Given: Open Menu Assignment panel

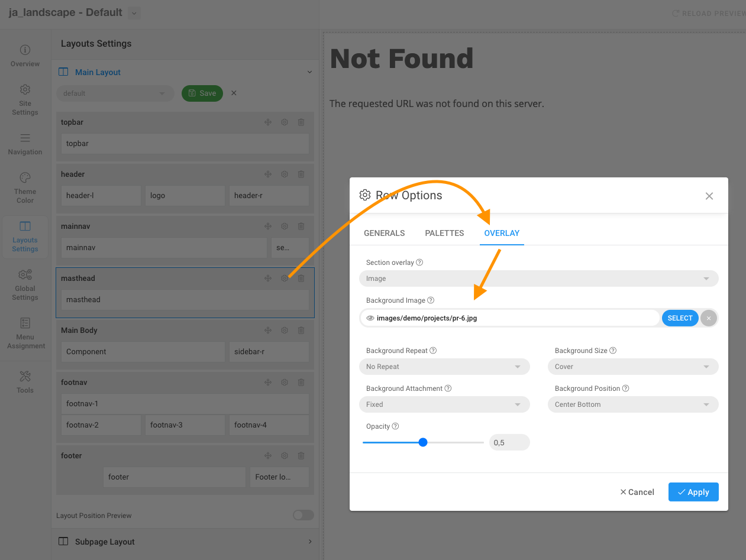Looking at the screenshot, I should point(25,333).
